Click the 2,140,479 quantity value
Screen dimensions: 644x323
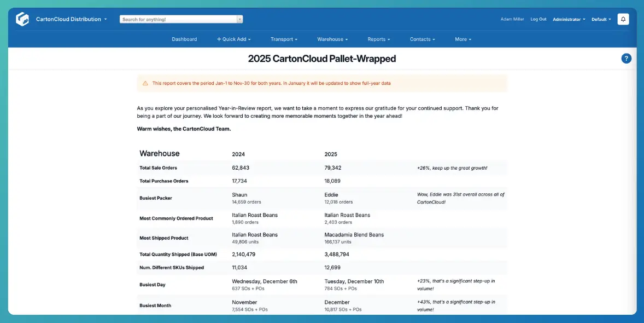point(244,254)
